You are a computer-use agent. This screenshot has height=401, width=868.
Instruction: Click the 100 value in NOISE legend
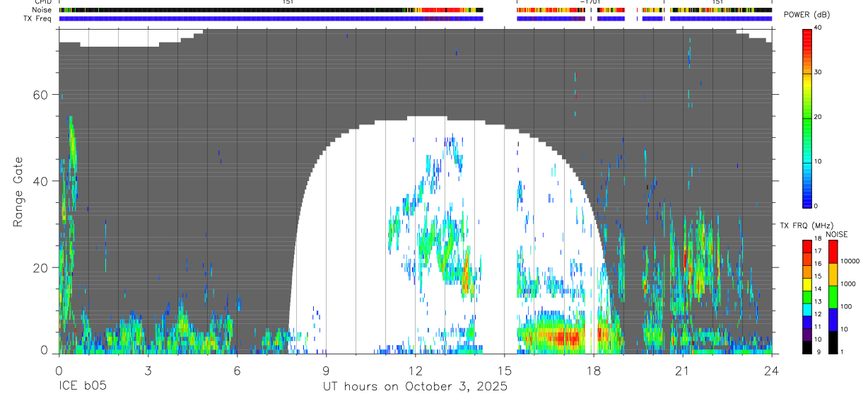point(846,306)
